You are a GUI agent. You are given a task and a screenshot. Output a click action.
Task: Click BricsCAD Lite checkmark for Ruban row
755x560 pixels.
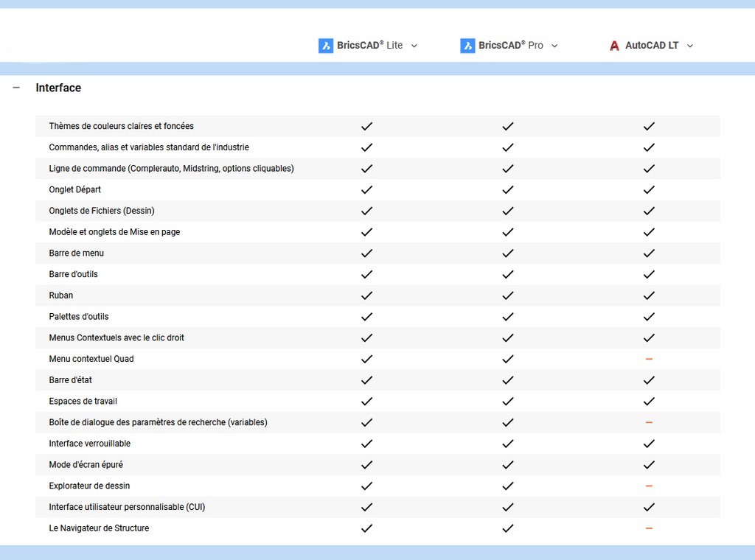[x=367, y=295]
